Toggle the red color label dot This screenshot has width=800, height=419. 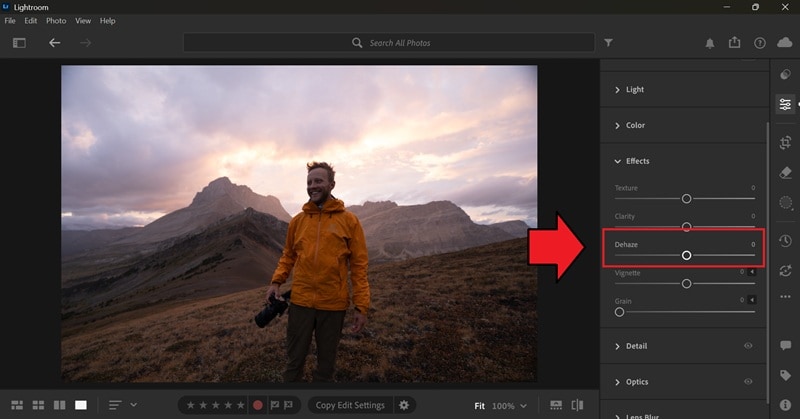click(x=258, y=405)
